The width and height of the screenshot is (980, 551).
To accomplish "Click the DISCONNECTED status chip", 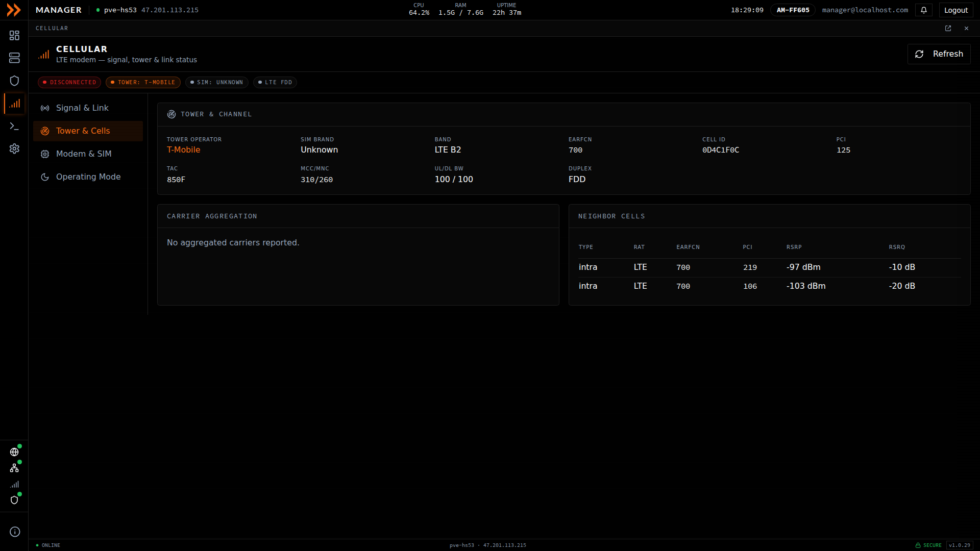I will pyautogui.click(x=69, y=83).
